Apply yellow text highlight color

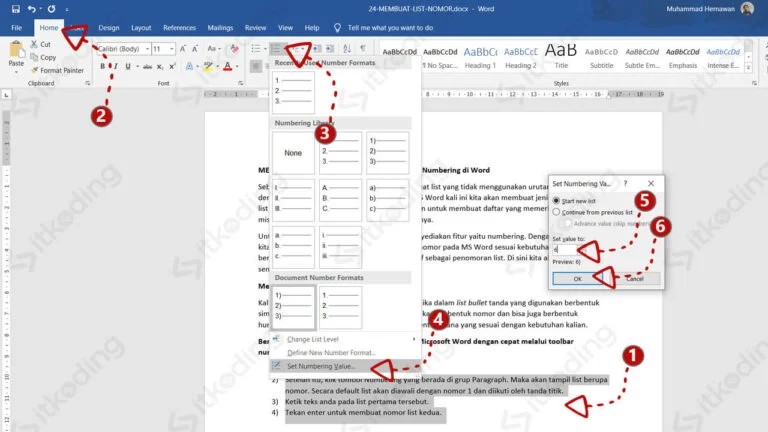coord(209,66)
